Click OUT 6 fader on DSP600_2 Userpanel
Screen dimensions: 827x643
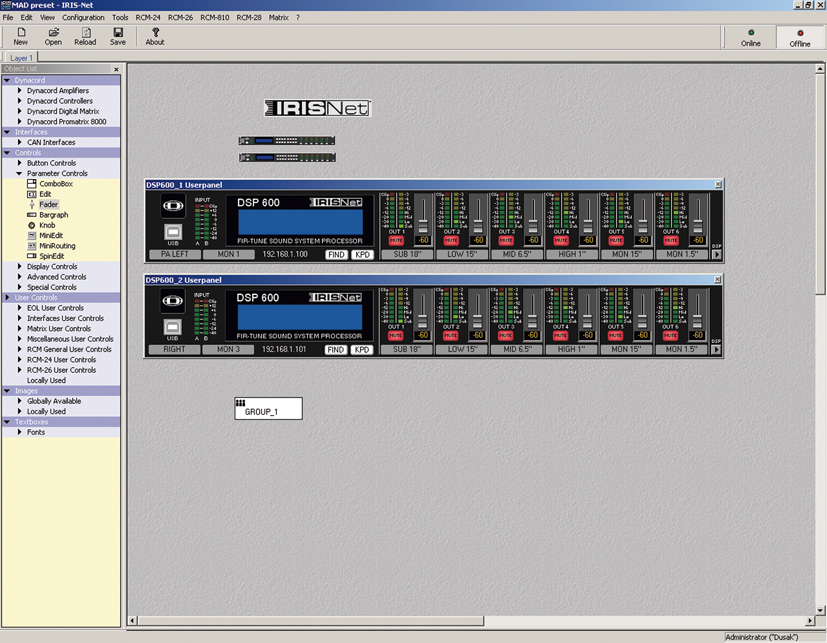point(697,321)
